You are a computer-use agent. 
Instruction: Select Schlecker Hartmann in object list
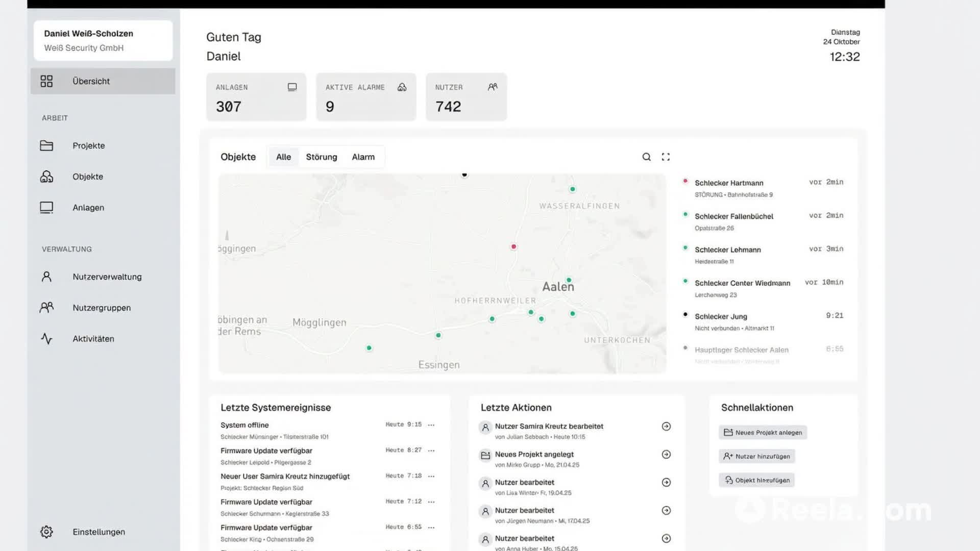pos(728,183)
